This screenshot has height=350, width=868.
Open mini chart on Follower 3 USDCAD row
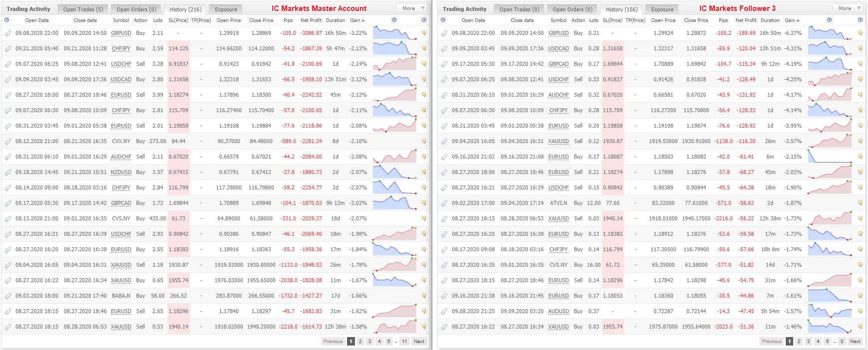pos(830,49)
